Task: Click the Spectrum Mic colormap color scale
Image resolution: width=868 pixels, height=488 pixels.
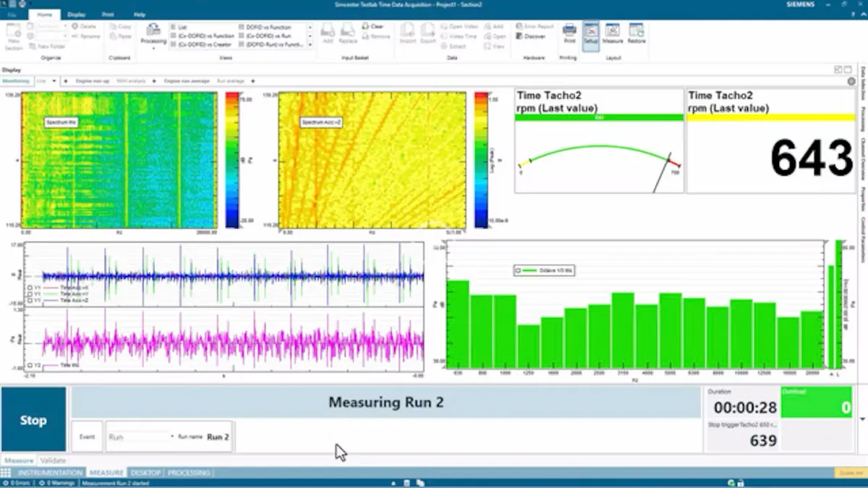Action: 231,160
